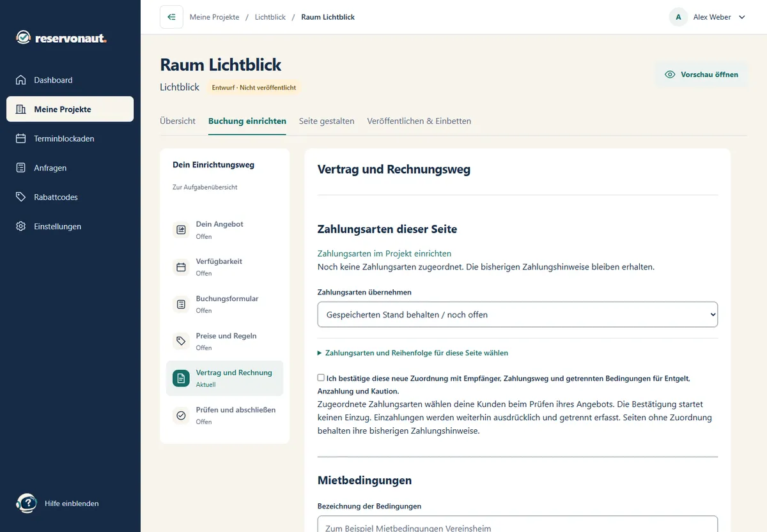Open Anfragen from the sidebar
This screenshot has height=532, width=767.
[x=70, y=168]
